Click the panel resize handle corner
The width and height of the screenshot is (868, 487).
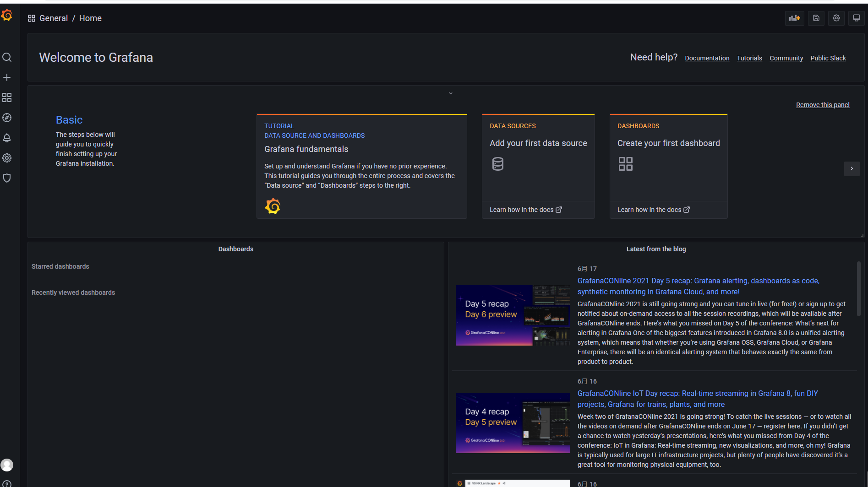coord(862,235)
